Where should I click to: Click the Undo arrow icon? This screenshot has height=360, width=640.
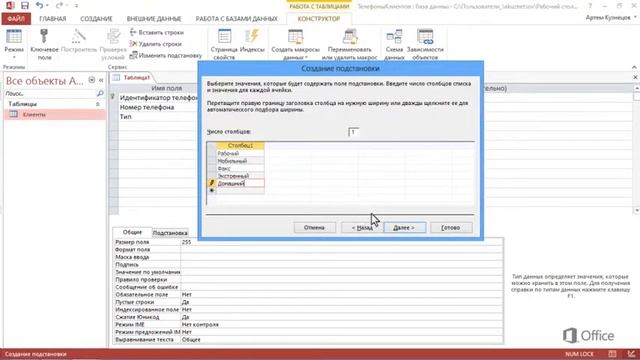tap(39, 5)
